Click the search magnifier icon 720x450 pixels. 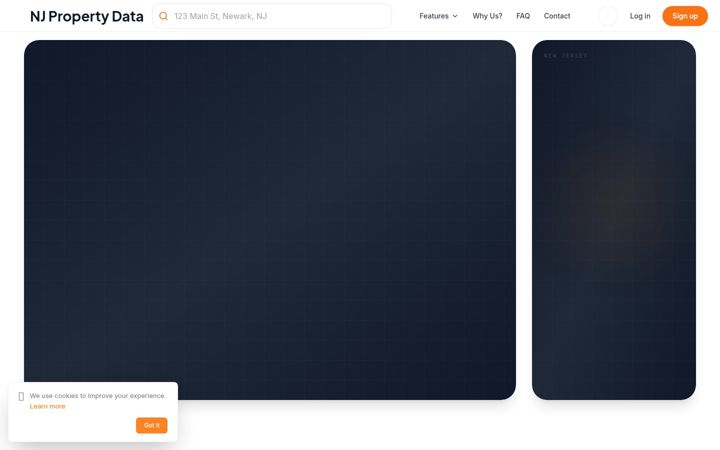click(x=163, y=16)
